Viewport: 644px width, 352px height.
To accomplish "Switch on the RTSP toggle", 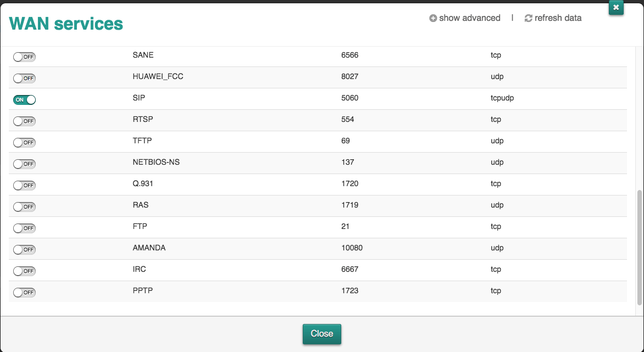I will tap(24, 121).
